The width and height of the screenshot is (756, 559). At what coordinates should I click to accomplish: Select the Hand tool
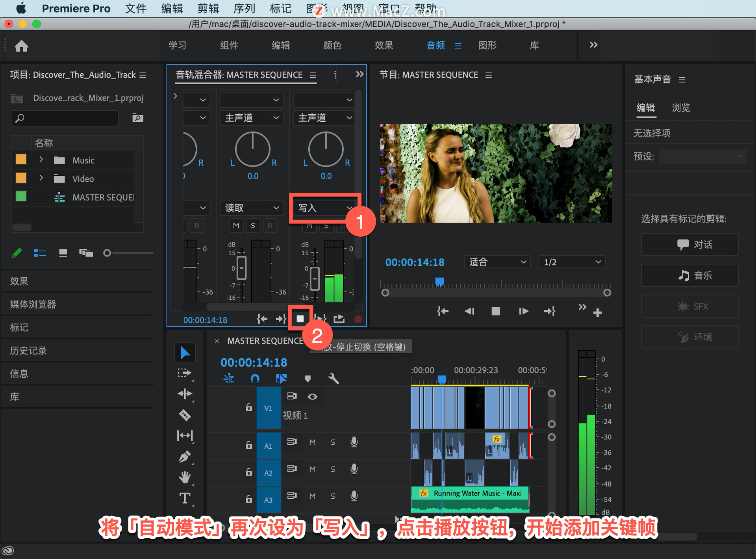tap(185, 477)
